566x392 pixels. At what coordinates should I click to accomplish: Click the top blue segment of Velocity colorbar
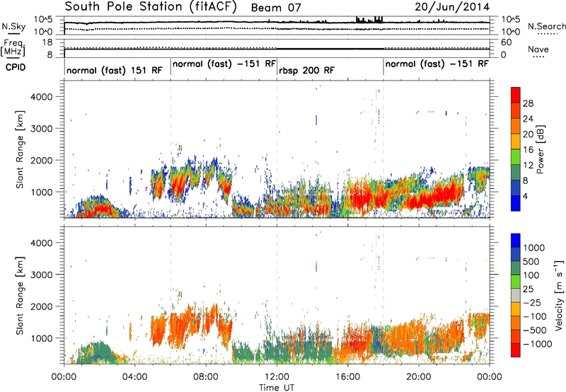pos(516,241)
